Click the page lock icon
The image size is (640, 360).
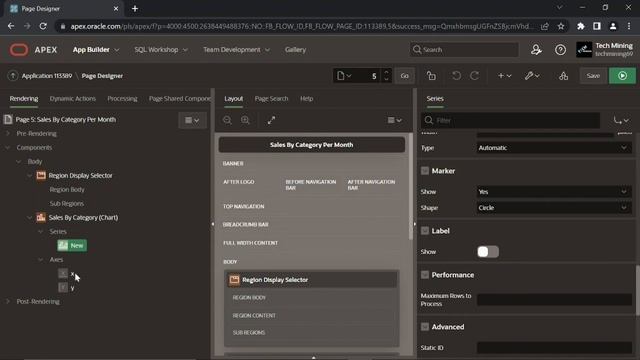pyautogui.click(x=431, y=76)
